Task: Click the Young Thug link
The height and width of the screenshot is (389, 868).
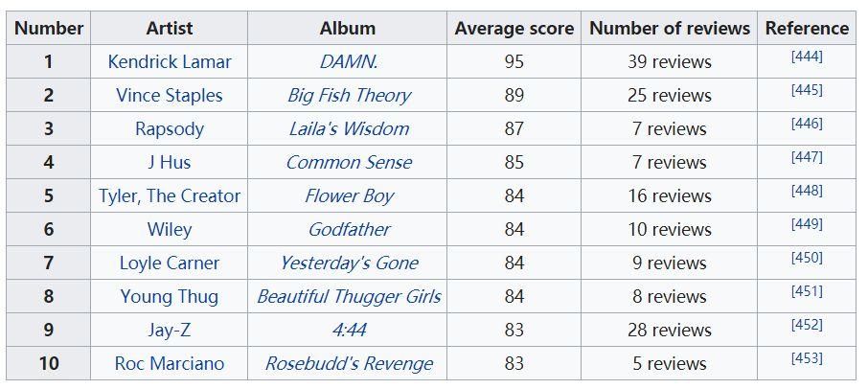Action: click(x=170, y=297)
